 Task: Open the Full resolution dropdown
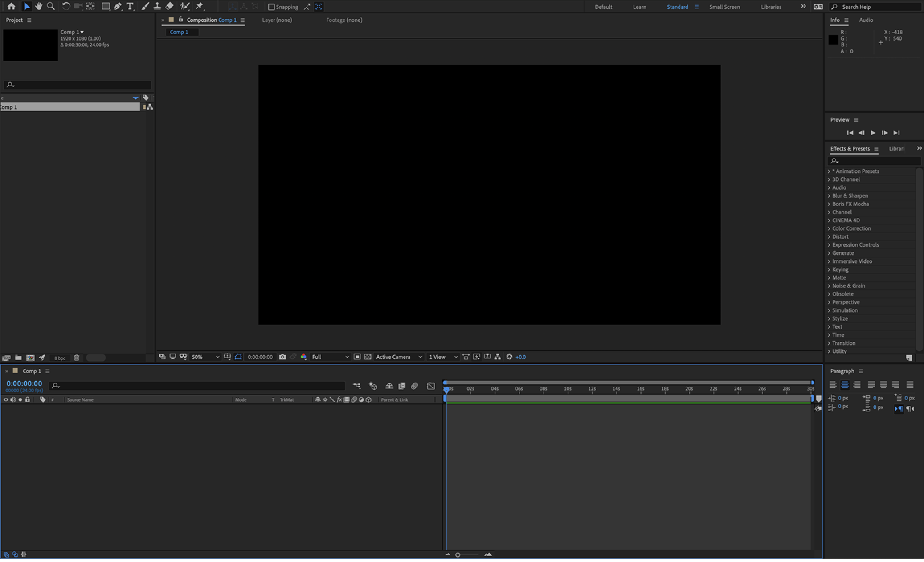pyautogui.click(x=330, y=357)
